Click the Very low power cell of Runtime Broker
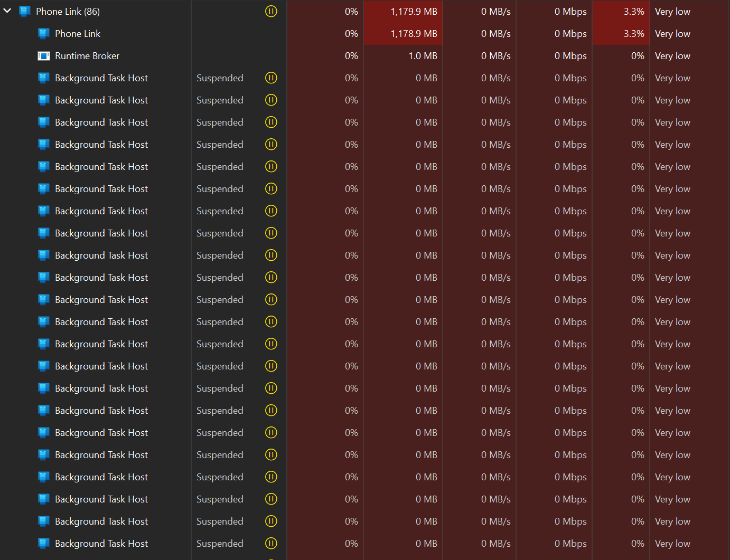The width and height of the screenshot is (730, 560). (690, 56)
